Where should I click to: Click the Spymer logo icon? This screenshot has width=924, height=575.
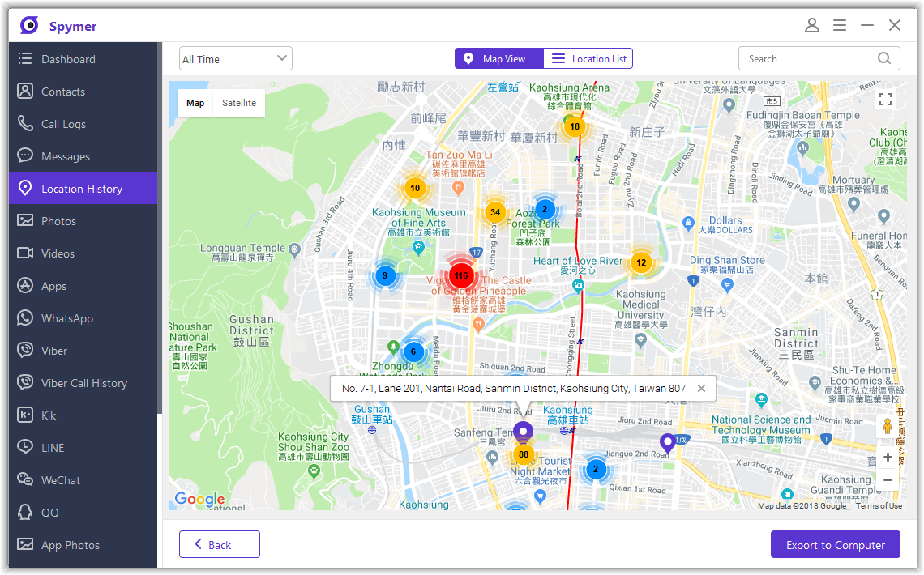tap(29, 25)
